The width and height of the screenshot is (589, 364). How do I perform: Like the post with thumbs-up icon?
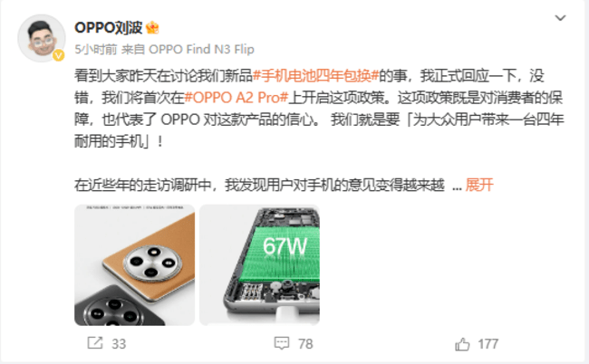click(x=462, y=344)
